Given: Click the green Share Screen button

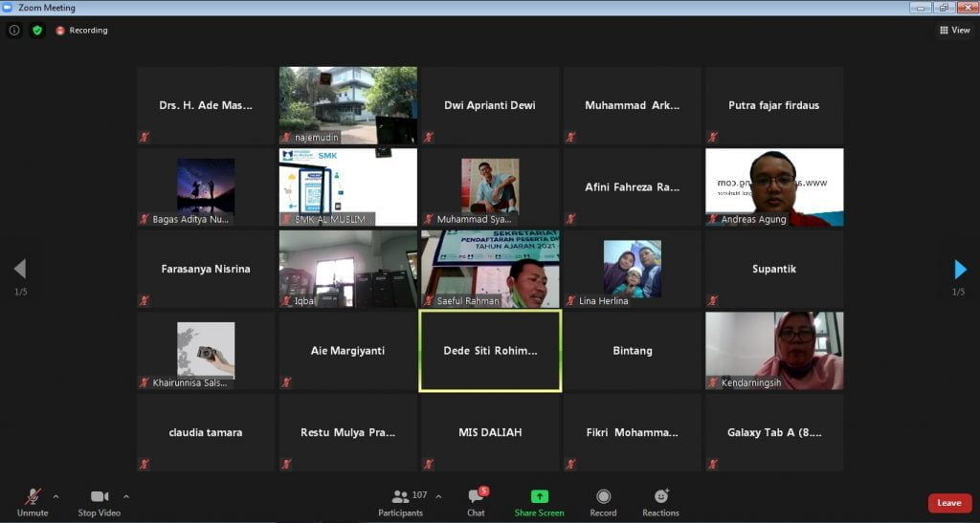Looking at the screenshot, I should click(539, 502).
